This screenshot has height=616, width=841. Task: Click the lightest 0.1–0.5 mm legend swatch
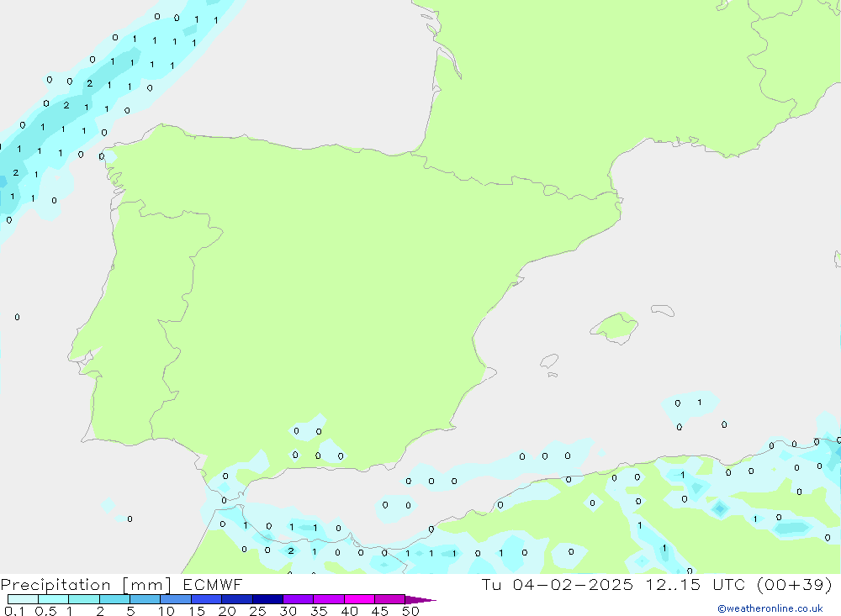pyautogui.click(x=23, y=599)
